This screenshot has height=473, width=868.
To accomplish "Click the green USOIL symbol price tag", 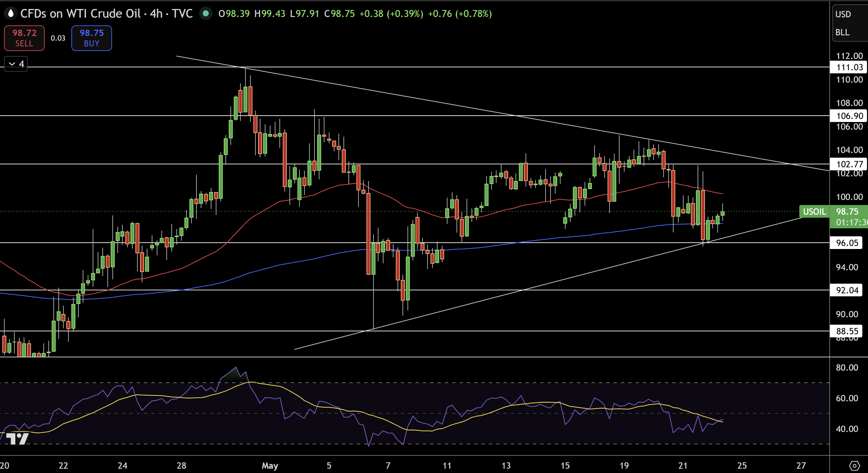I will [x=814, y=212].
